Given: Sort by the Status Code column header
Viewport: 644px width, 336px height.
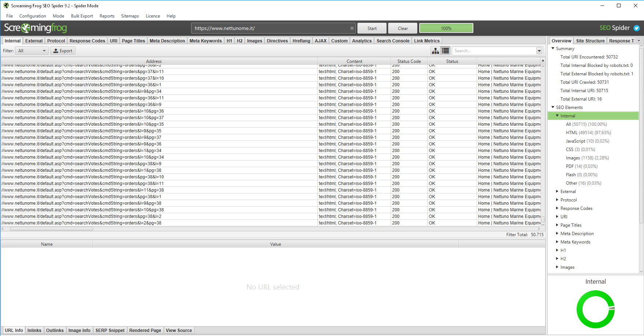Looking at the screenshot, I should point(409,61).
